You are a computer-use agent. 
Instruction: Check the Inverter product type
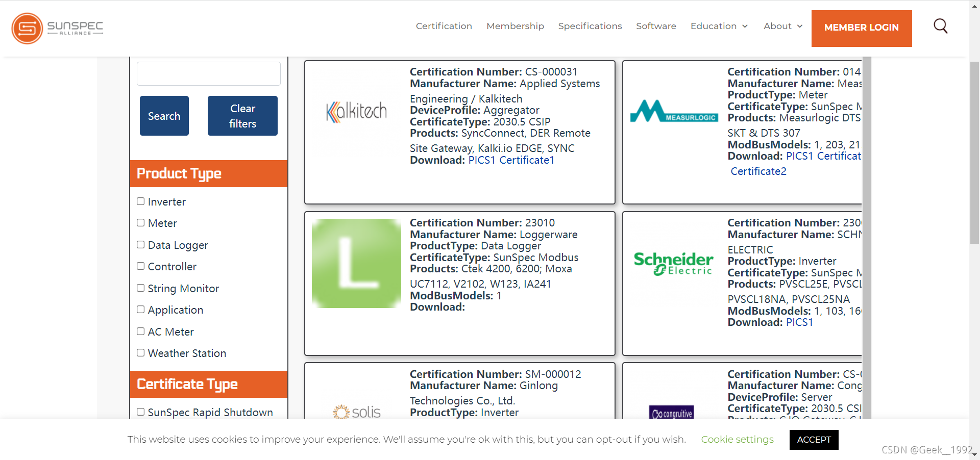click(140, 201)
